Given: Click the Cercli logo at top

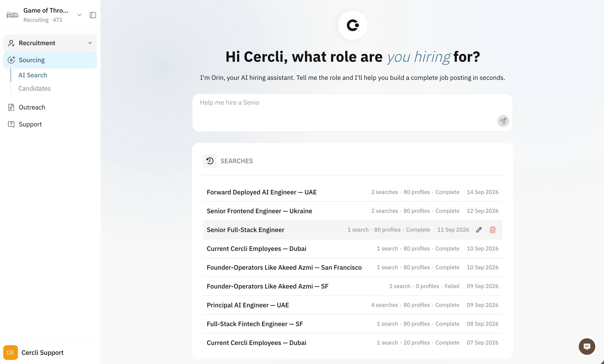Looking at the screenshot, I should [x=352, y=25].
